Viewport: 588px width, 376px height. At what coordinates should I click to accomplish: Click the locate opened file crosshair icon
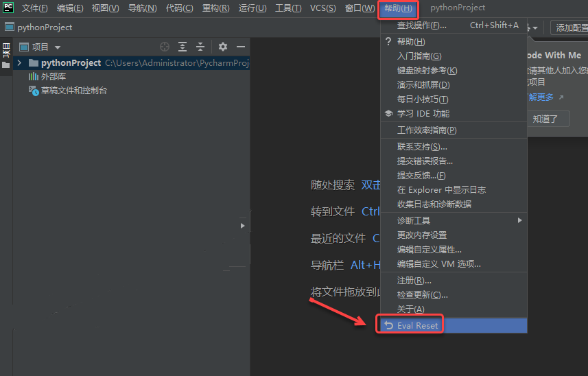tap(164, 47)
